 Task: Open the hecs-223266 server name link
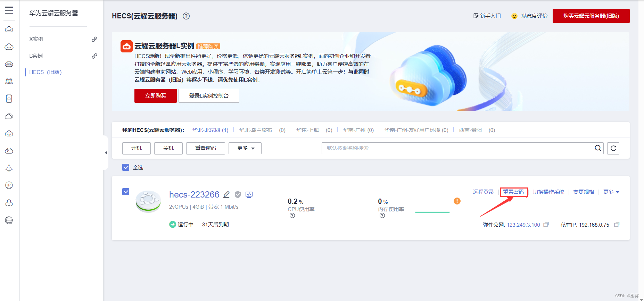pyautogui.click(x=194, y=194)
